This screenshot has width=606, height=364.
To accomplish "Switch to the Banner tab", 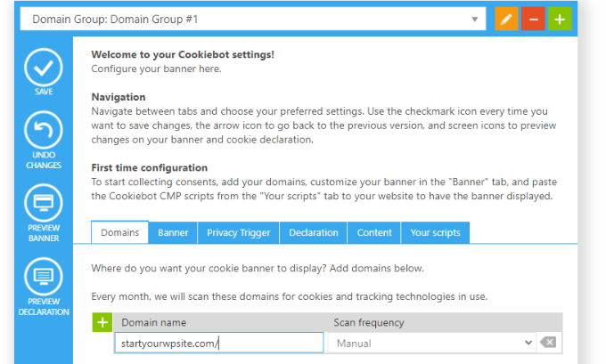I will tap(173, 232).
